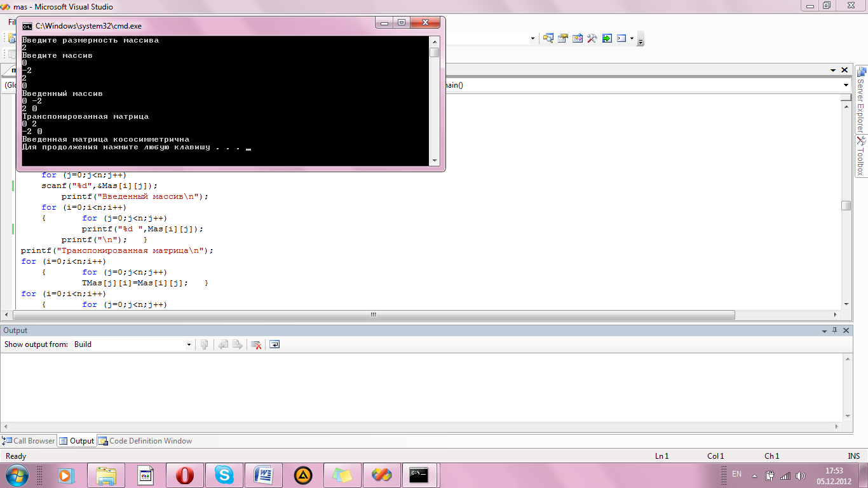Expand the main() members dropdown

click(846, 85)
